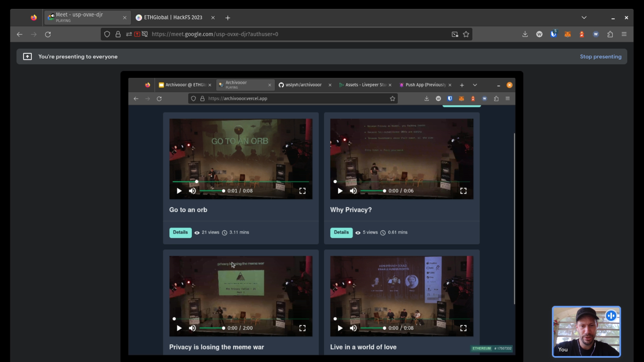Screen dimensions: 644x362
Task: Open the MetaMask fox extension in outer toolbar
Action: [x=568, y=34]
